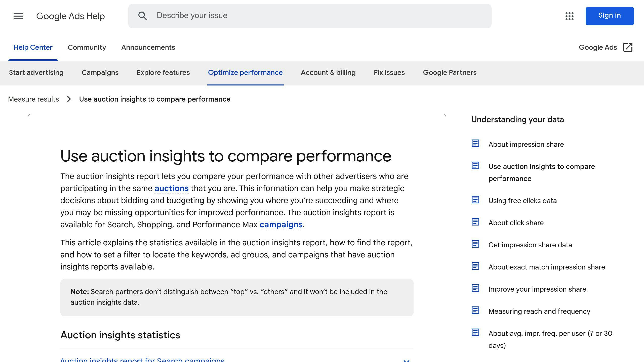Click the Sign in button
Screen dimensions: 644x362
tap(610, 16)
